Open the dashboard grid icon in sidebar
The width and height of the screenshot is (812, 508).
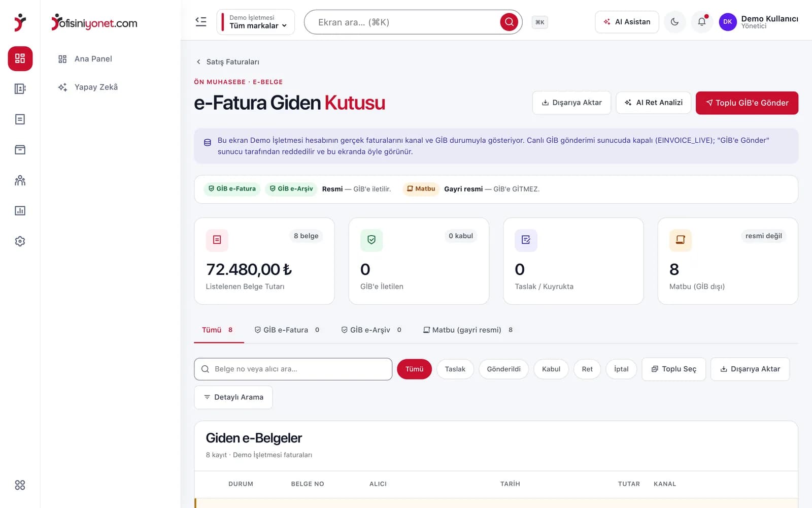click(x=20, y=58)
